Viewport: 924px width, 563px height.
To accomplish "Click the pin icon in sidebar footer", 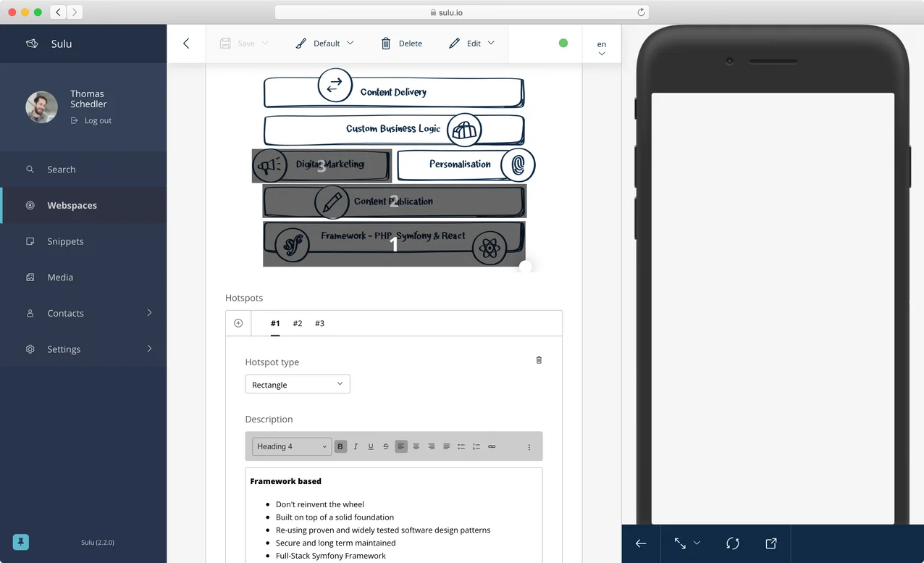I will pos(21,542).
